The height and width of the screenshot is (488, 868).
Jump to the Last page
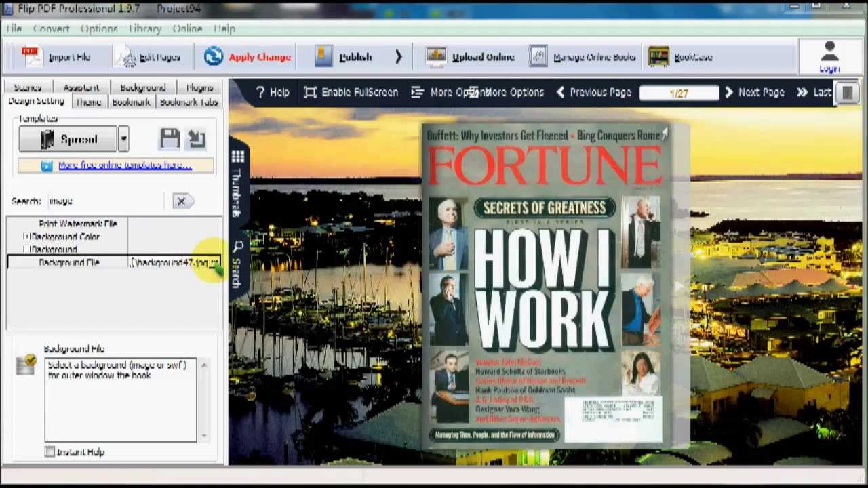coord(814,92)
